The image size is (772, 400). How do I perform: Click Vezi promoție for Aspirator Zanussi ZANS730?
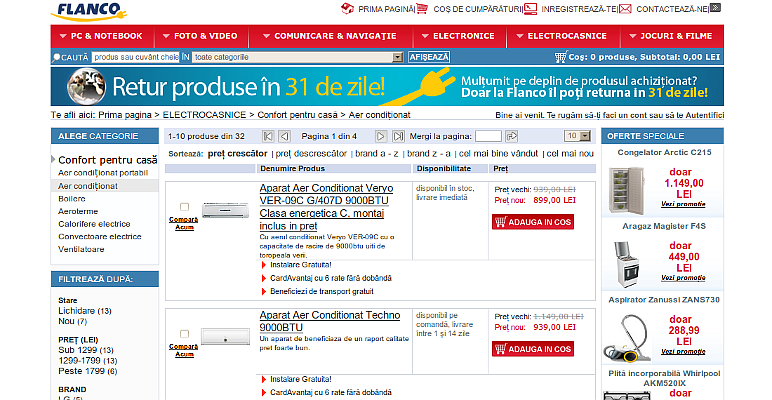(683, 352)
